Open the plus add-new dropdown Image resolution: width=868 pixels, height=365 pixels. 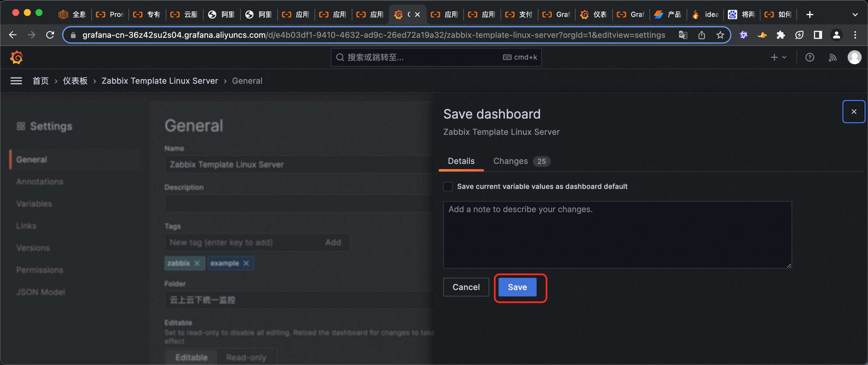point(778,57)
